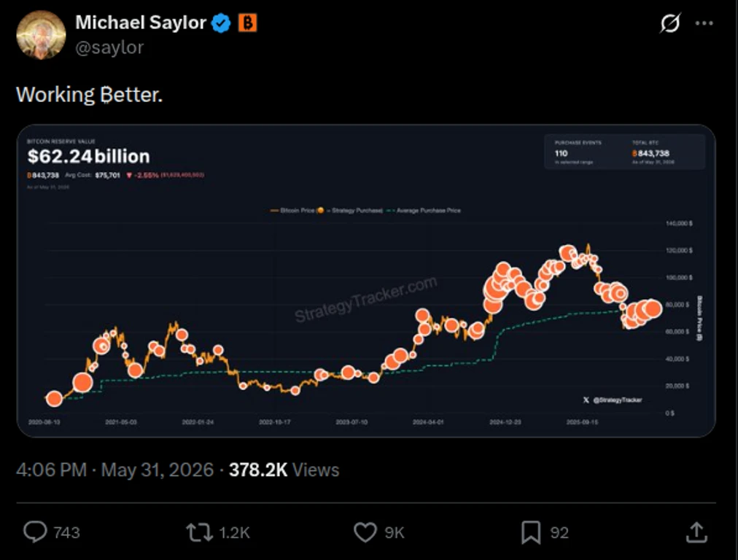The height and width of the screenshot is (560, 738).
Task: Open the Bitcoin chart image
Action: coord(366,281)
